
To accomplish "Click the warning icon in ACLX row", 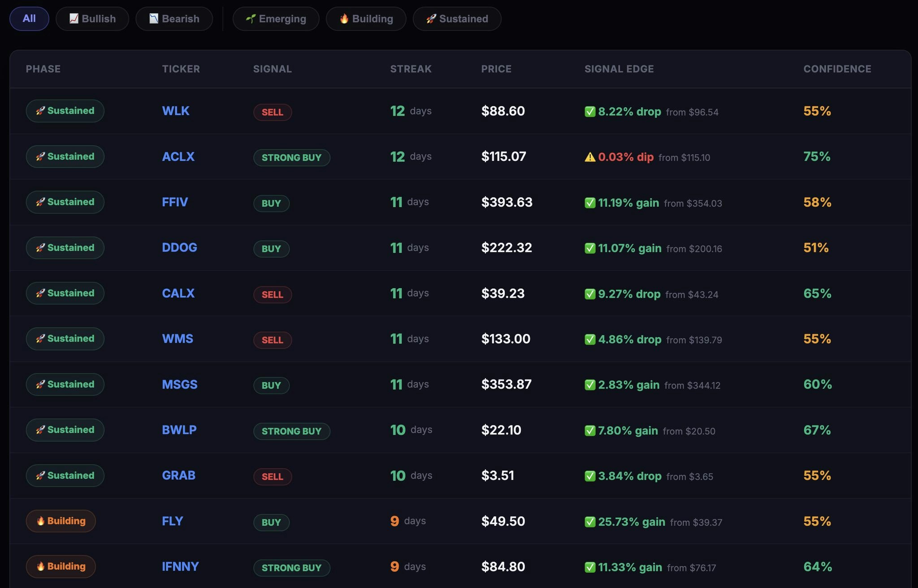I will [x=590, y=157].
